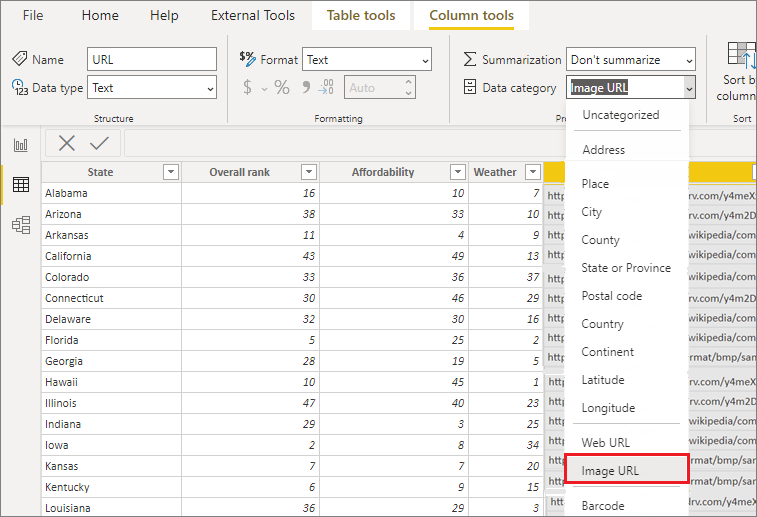Open State column filter dropdown

click(171, 172)
